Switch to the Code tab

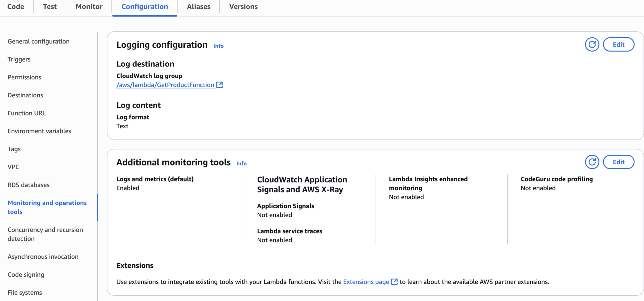pyautogui.click(x=16, y=7)
